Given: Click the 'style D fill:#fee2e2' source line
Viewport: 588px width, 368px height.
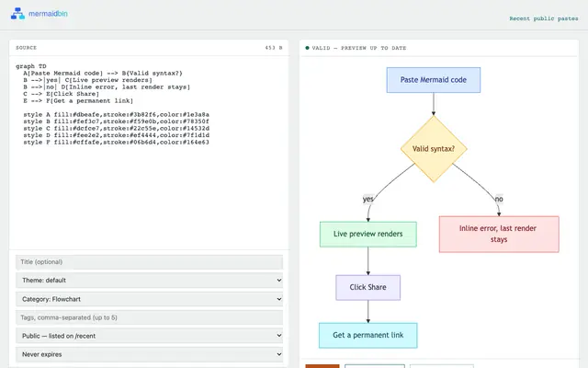Looking at the screenshot, I should [116, 135].
